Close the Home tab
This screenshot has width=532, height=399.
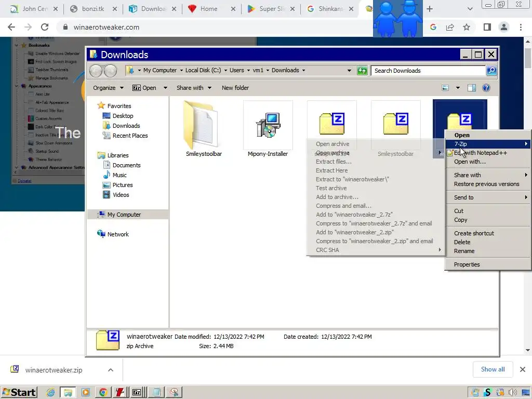click(233, 9)
